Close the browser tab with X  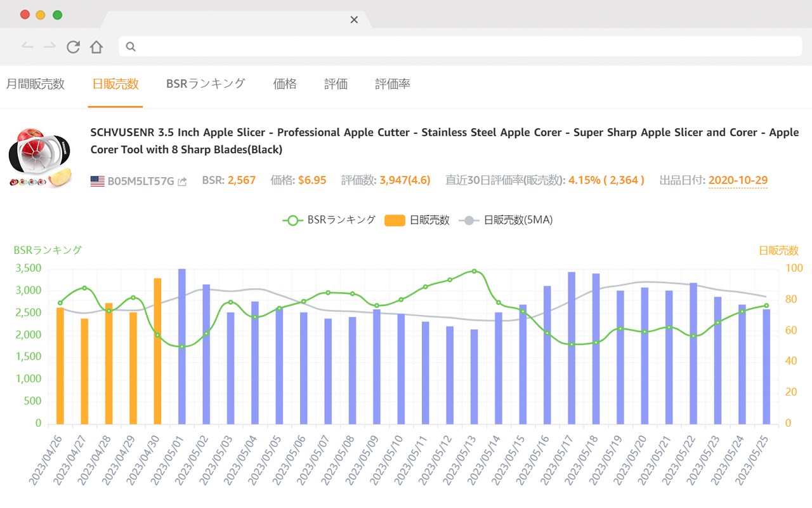pyautogui.click(x=354, y=20)
